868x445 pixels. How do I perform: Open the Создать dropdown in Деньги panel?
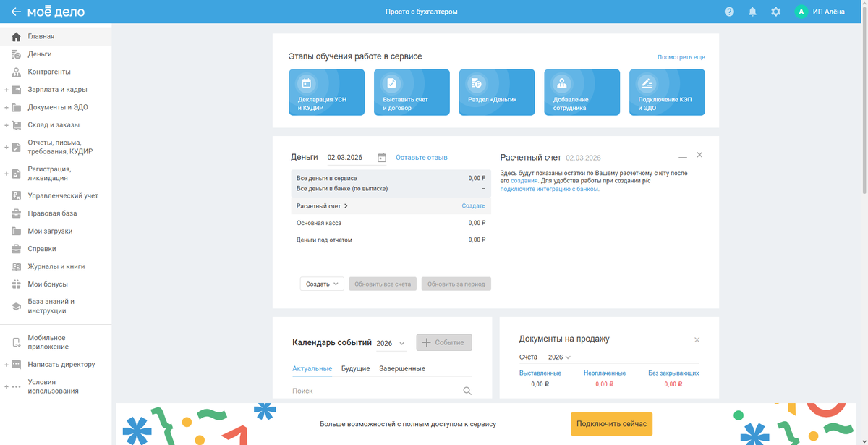tap(322, 284)
